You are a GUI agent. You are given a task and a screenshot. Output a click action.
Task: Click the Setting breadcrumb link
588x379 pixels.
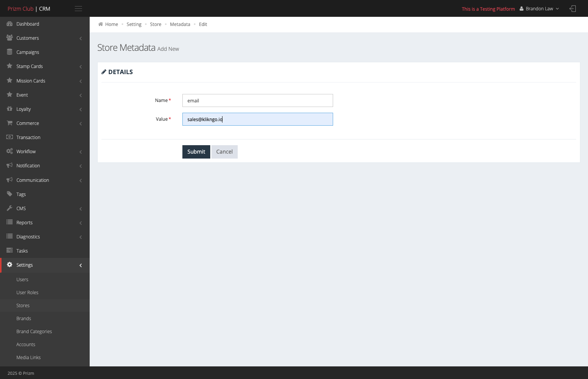(x=134, y=24)
